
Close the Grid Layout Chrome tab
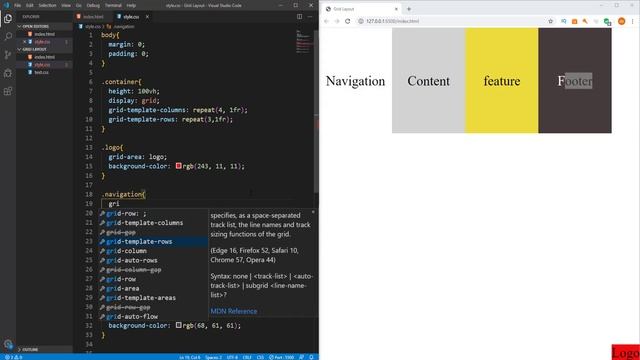(x=396, y=9)
